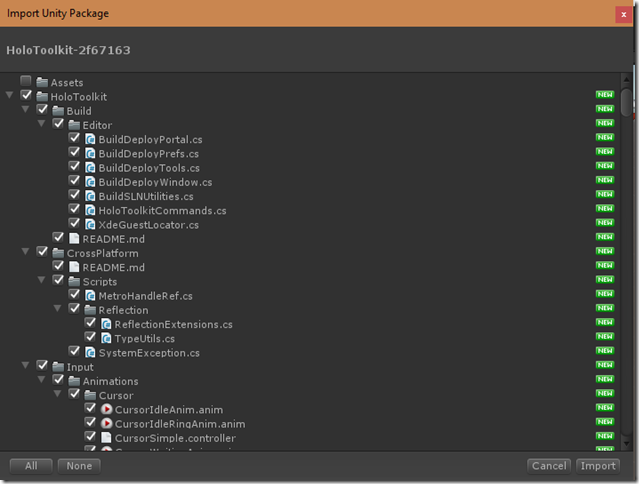Click the MetroHandleRef.cs script icon
The image size is (639, 484).
pyautogui.click(x=90, y=296)
